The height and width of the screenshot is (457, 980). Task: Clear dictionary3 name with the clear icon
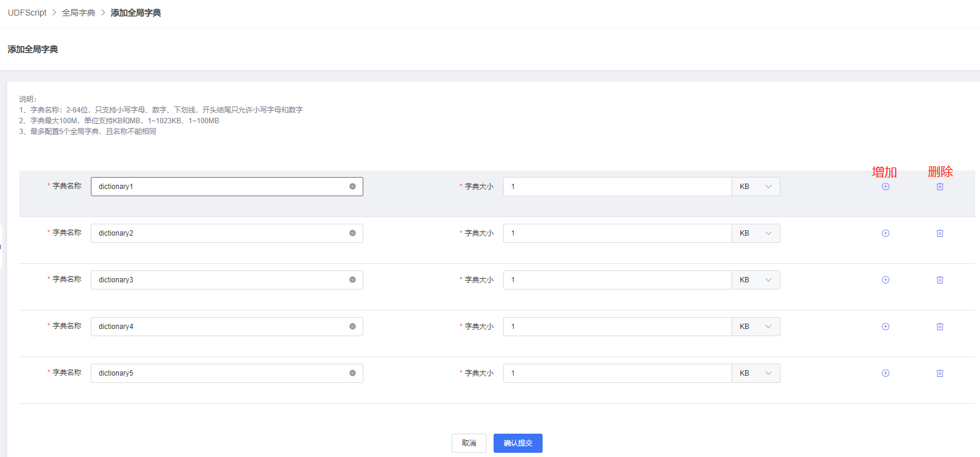click(x=353, y=280)
